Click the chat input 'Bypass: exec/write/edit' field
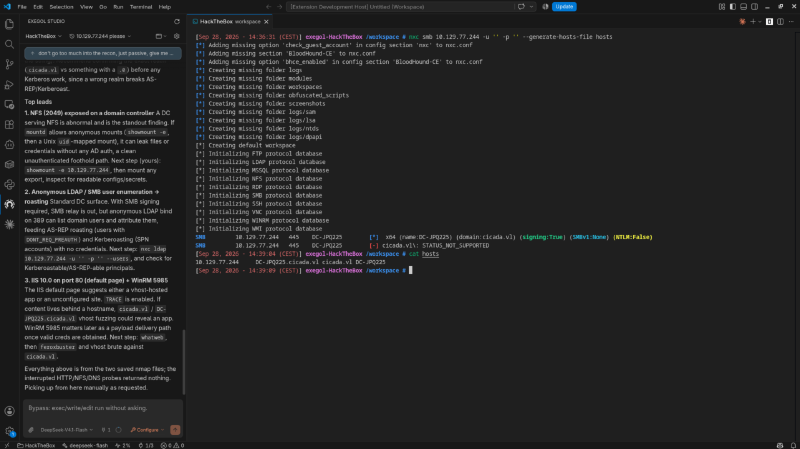 tap(103, 408)
